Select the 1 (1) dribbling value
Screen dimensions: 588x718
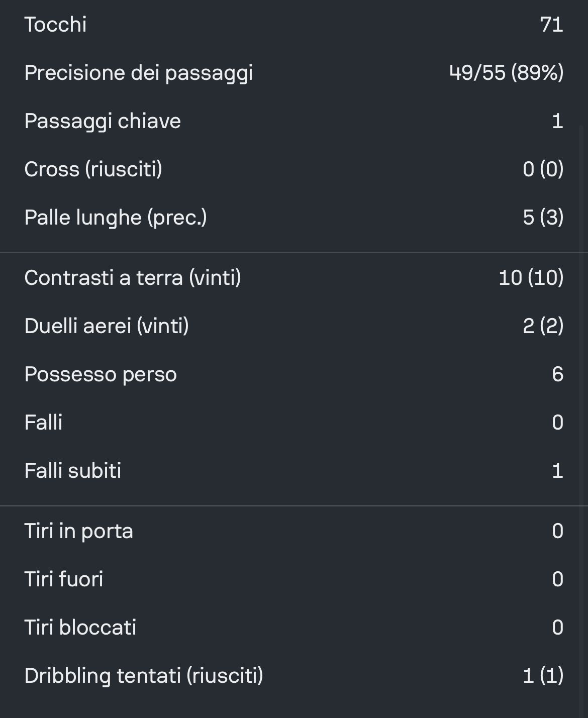click(x=543, y=676)
